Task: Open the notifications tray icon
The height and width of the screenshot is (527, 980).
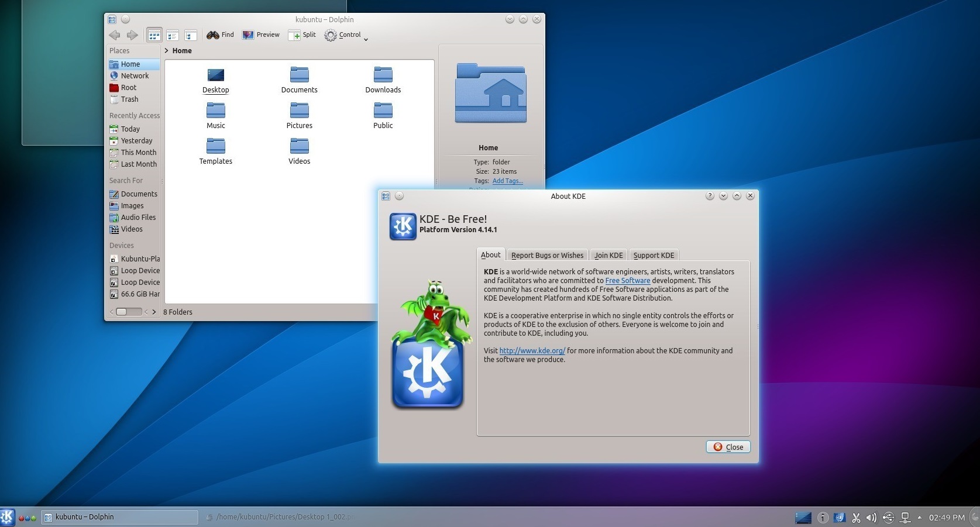Action: click(x=823, y=517)
